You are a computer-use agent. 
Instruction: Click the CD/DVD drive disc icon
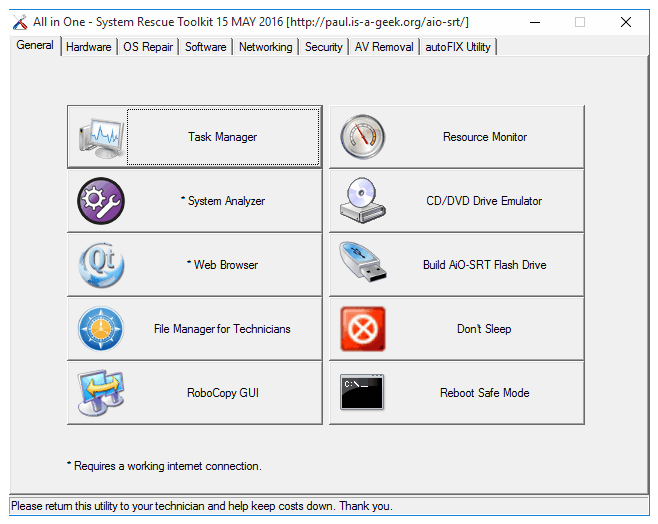click(x=363, y=201)
